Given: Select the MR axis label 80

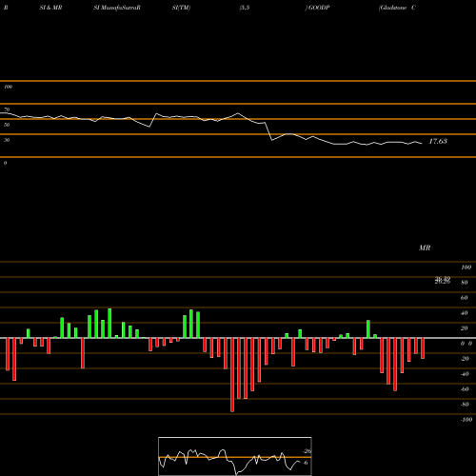Looking at the screenshot, I should click(465, 283).
